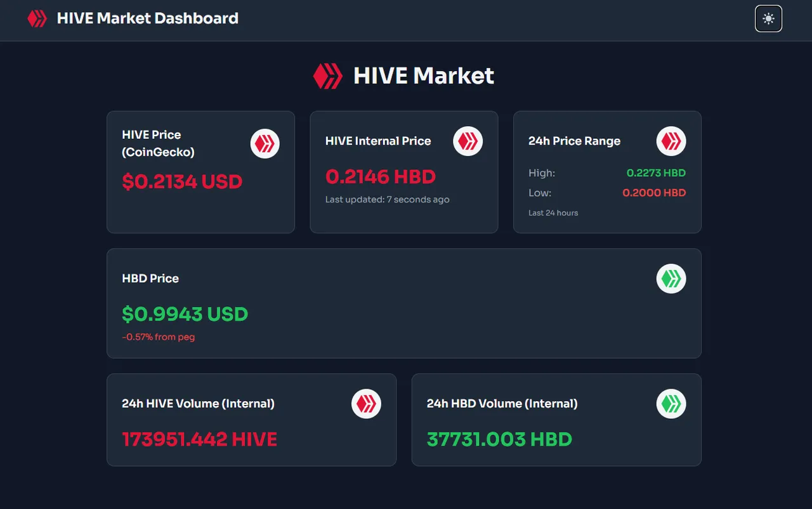812x509 pixels.
Task: Toggle the light/dark theme sun button
Action: point(768,18)
